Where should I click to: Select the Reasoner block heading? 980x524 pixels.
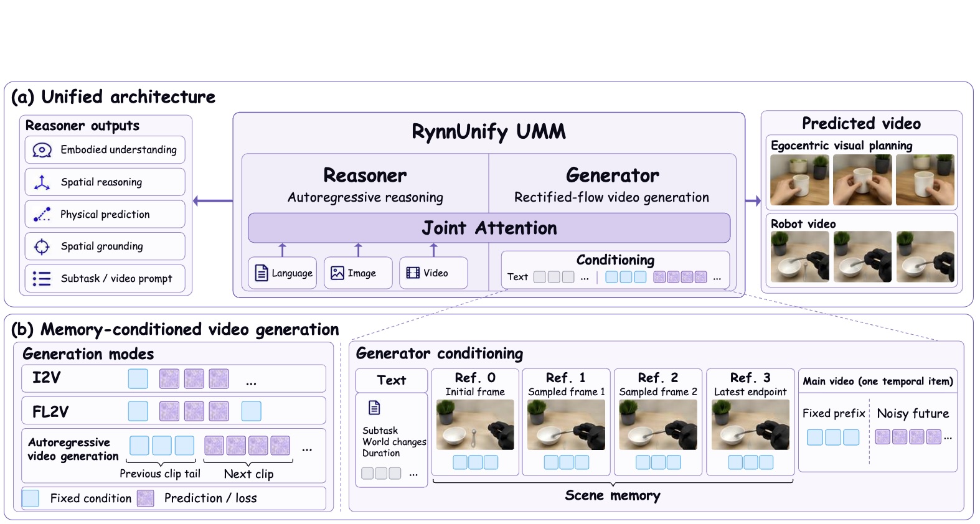(365, 175)
